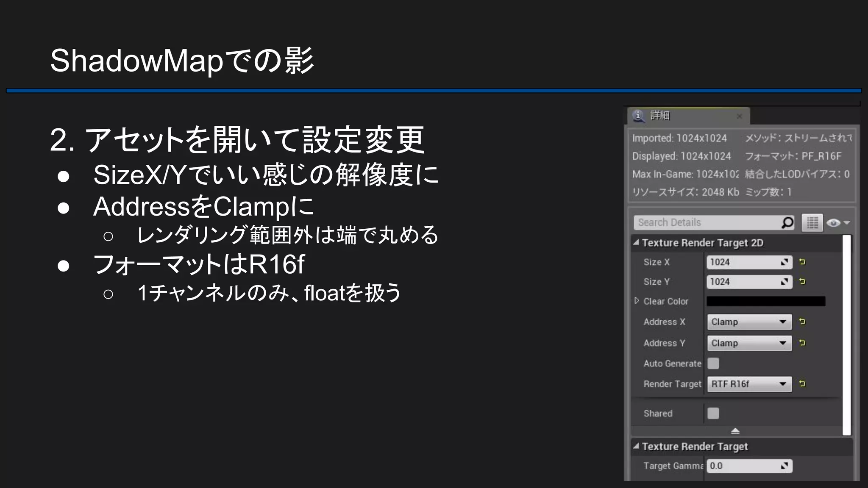Click the 詳細 tab info icon
Screen dimensions: 868x488
tap(638, 116)
